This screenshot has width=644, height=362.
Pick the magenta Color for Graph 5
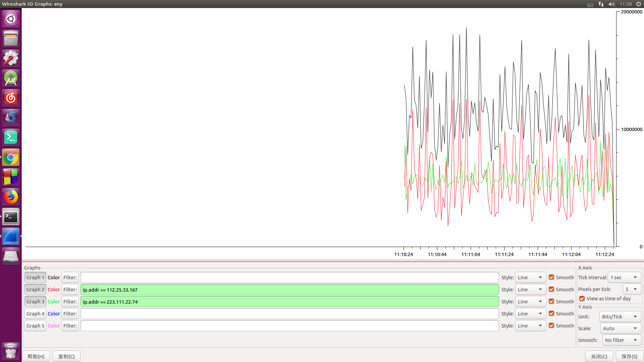pos(54,326)
